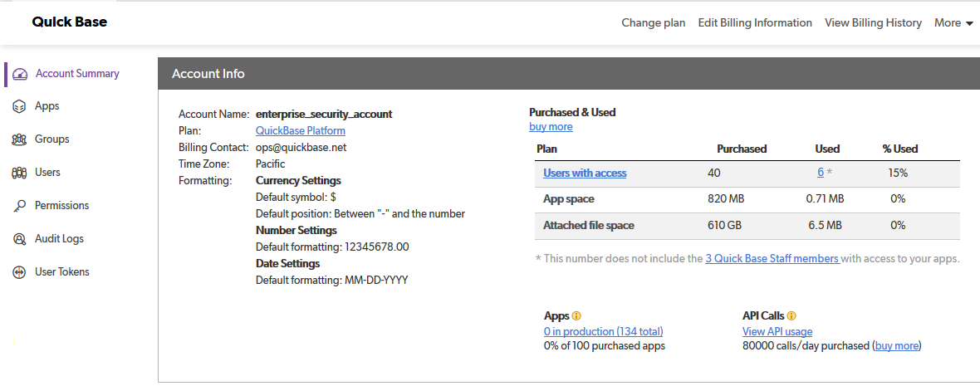Click the Audit Logs magnifier icon
This screenshot has height=386, width=980.
pos(19,239)
